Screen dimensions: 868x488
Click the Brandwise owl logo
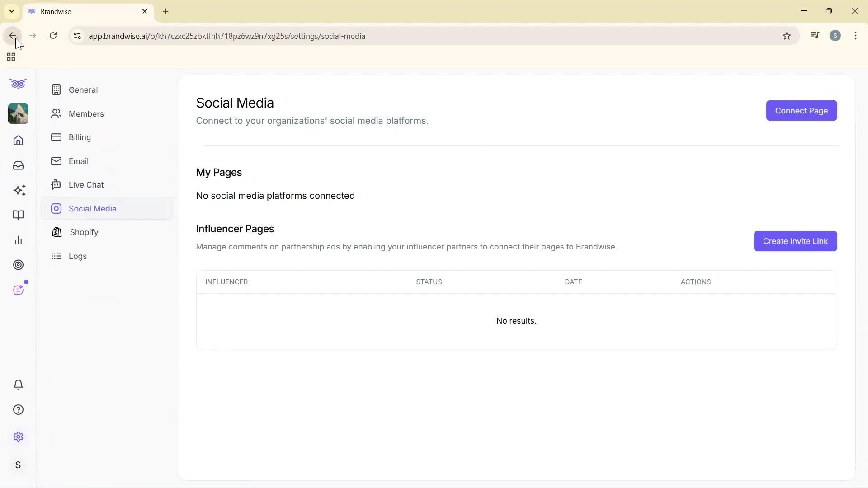[18, 84]
